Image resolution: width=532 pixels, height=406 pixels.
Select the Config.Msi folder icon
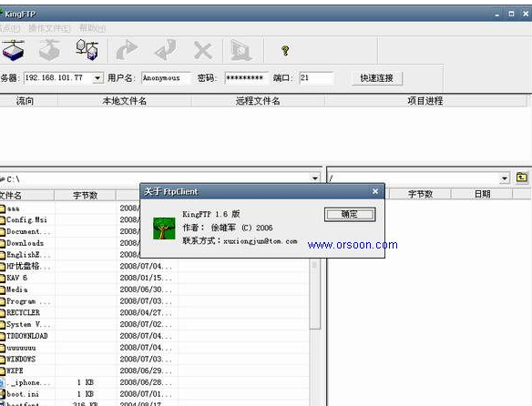(x=3, y=220)
